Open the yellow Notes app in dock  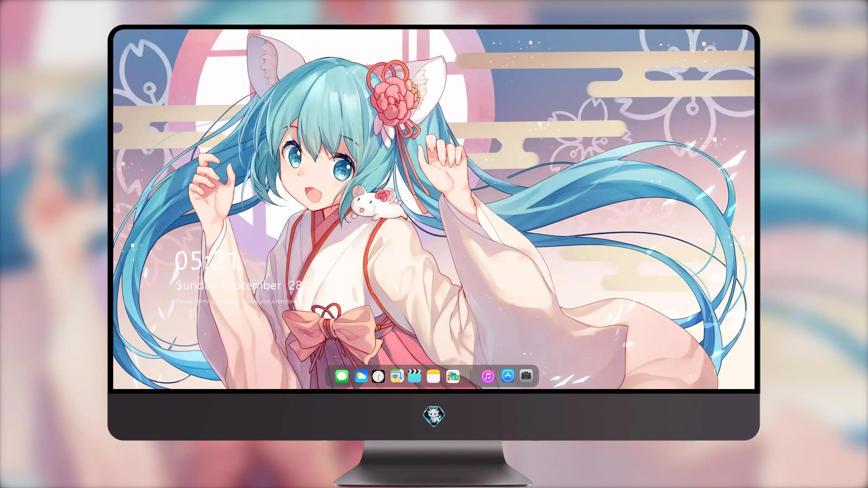click(x=433, y=376)
